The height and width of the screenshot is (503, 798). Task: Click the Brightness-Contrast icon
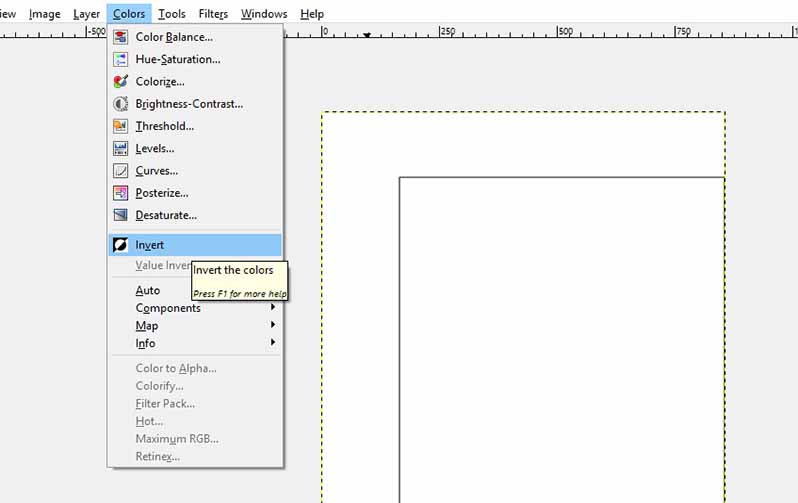coord(121,104)
